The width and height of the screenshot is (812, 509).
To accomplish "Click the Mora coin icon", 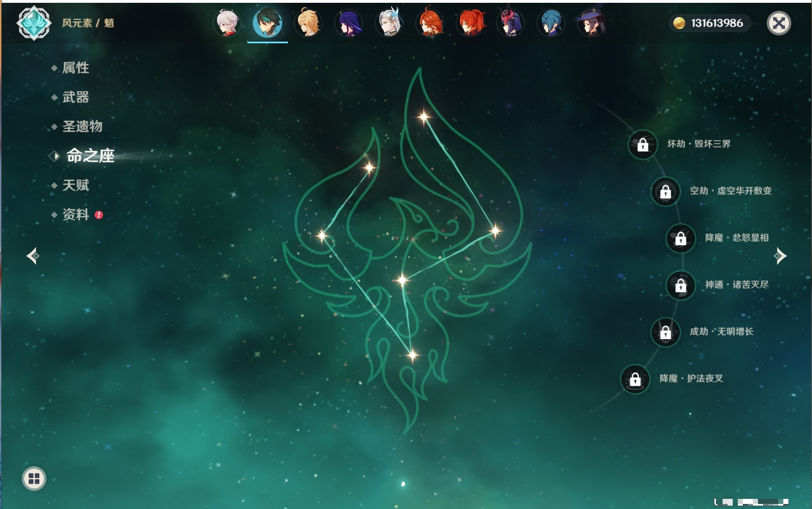I will pyautogui.click(x=679, y=23).
